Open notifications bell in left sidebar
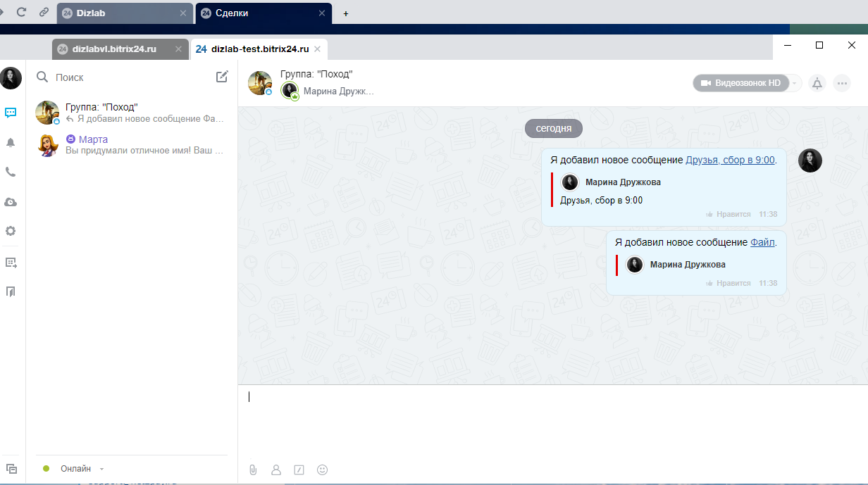868x485 pixels. point(11,143)
